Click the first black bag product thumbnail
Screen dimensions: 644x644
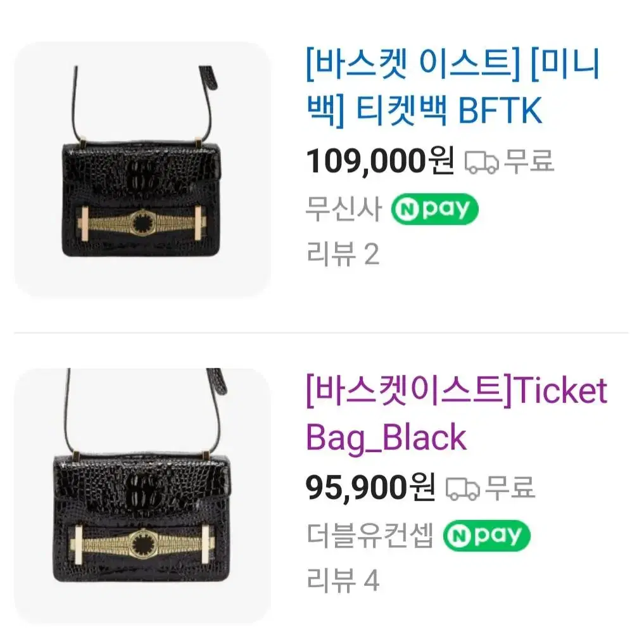142,169
